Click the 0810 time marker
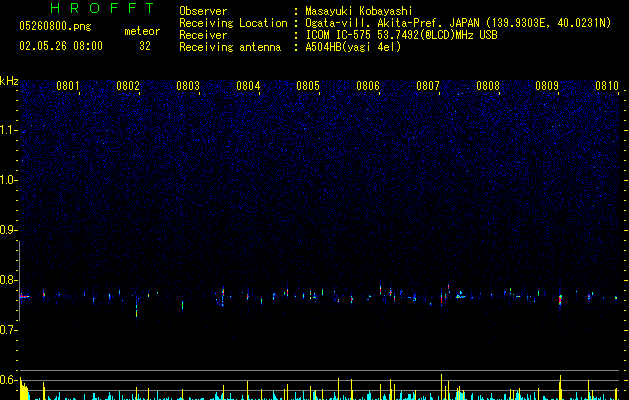 click(607, 86)
